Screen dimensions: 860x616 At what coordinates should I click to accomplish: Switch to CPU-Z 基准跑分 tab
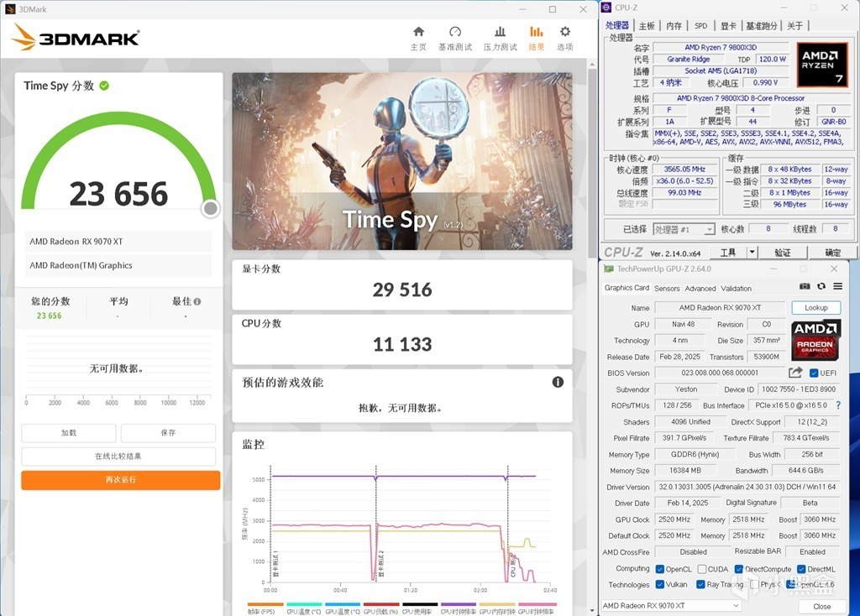pos(761,26)
